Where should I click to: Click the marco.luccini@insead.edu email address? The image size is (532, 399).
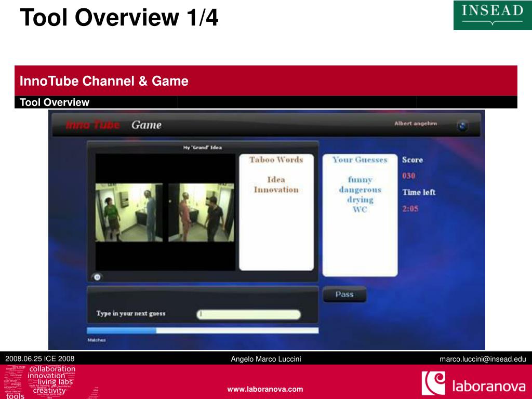pos(483,359)
